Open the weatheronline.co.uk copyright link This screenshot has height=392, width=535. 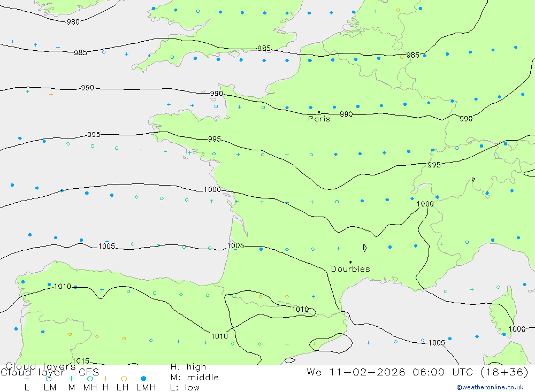(490, 387)
